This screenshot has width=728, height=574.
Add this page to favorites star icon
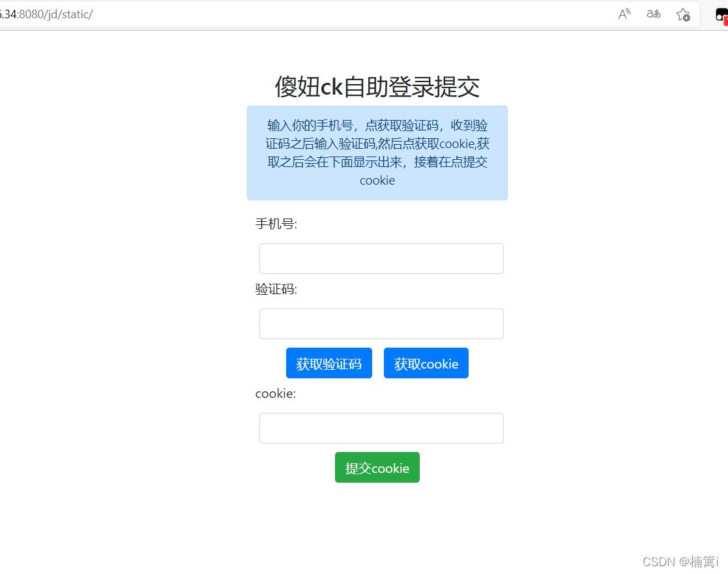682,14
